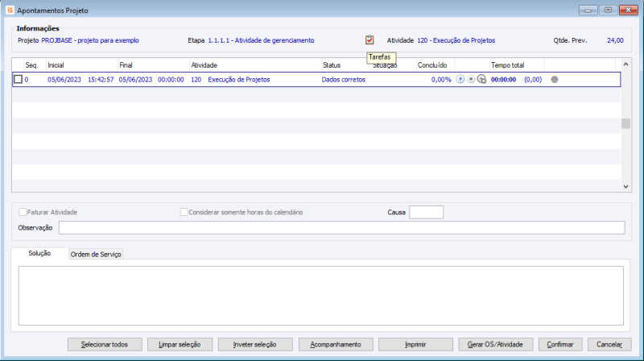Screen dimensions: 644x361
Task: Select the 'Execução de Projetos' row cell
Action: click(x=238, y=79)
